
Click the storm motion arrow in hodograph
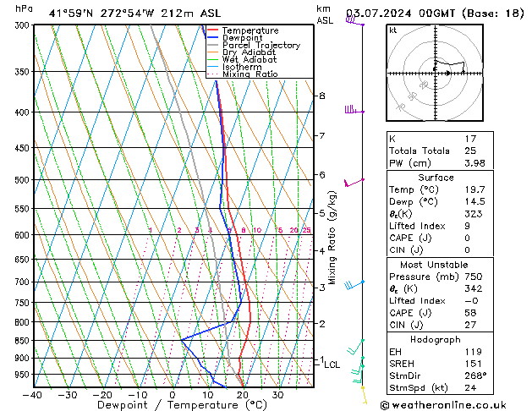pos(448,73)
